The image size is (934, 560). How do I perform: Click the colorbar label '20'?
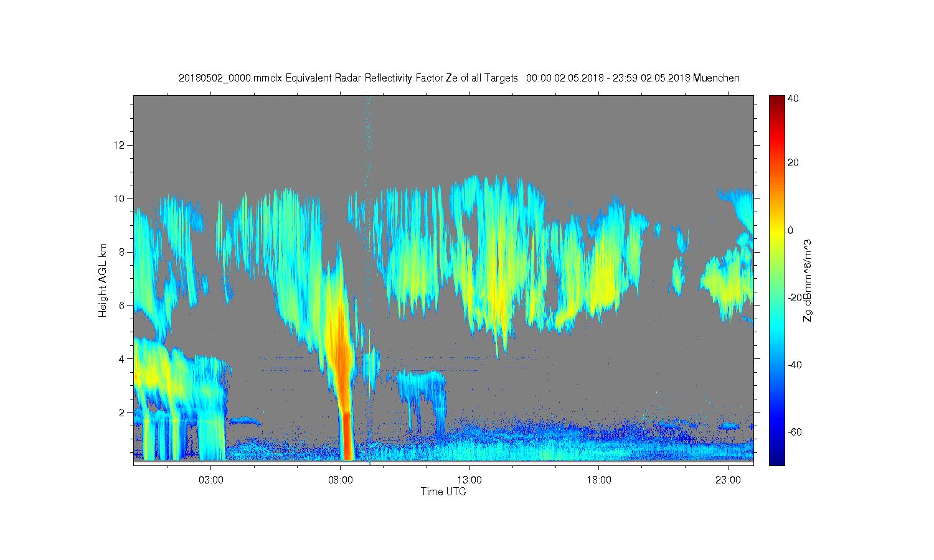(x=793, y=163)
